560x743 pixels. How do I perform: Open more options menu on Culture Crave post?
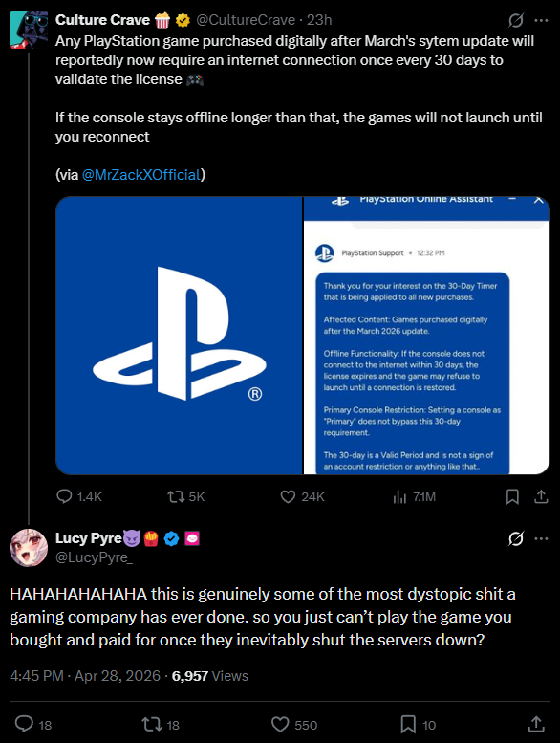(x=541, y=20)
